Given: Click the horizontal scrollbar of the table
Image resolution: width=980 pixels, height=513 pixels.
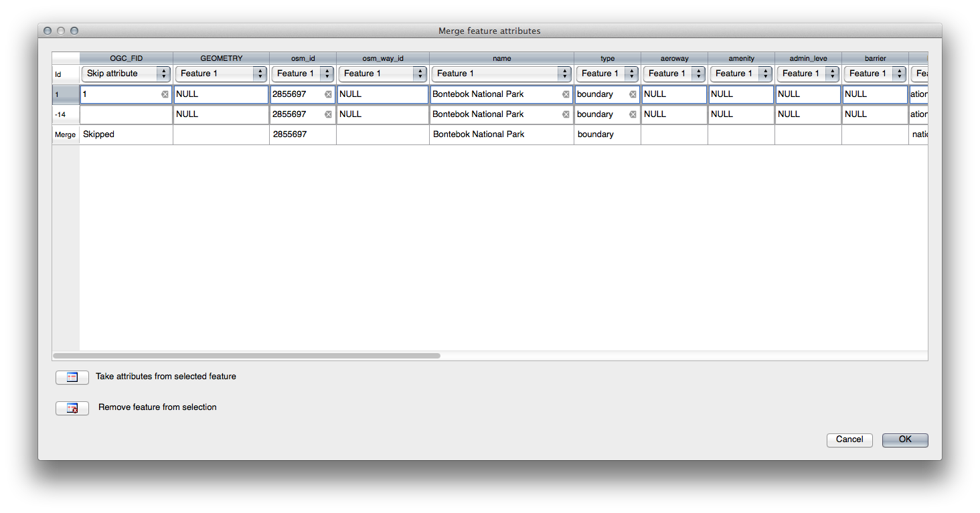Looking at the screenshot, I should pyautogui.click(x=246, y=356).
